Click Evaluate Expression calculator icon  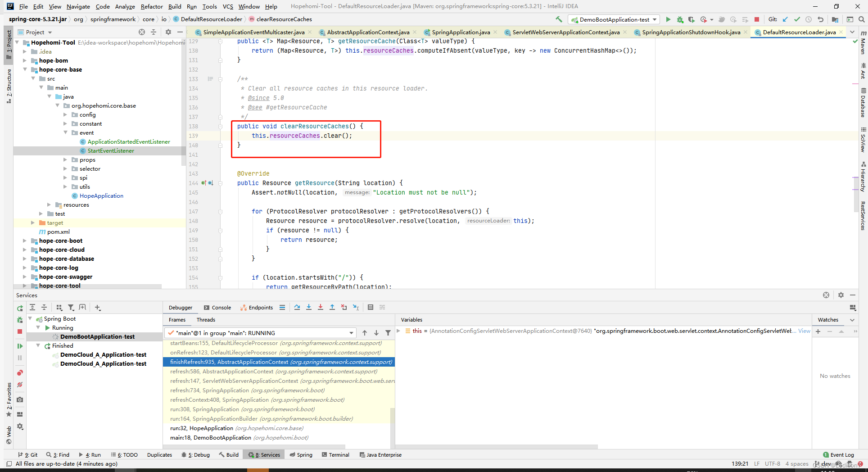click(371, 307)
